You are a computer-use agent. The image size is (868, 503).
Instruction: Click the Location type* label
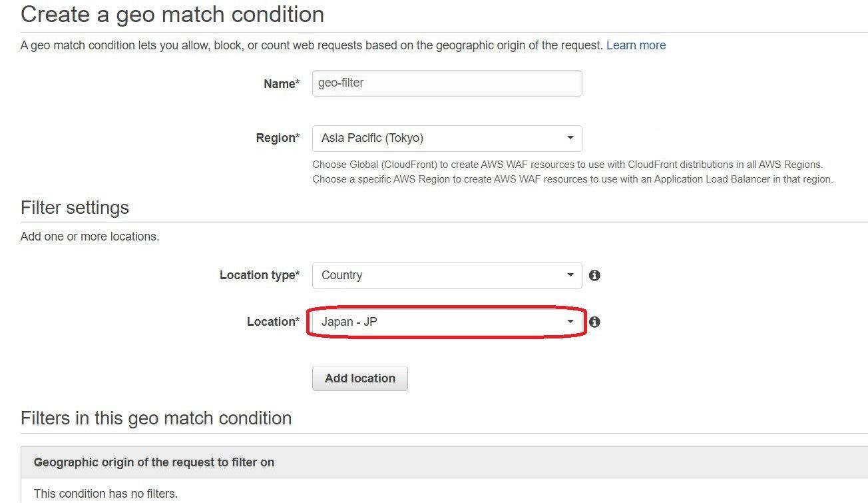[x=260, y=275]
